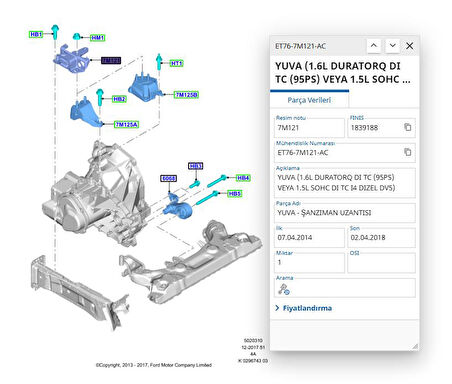
Task: Click the 6068 part callout label
Action: (x=168, y=178)
